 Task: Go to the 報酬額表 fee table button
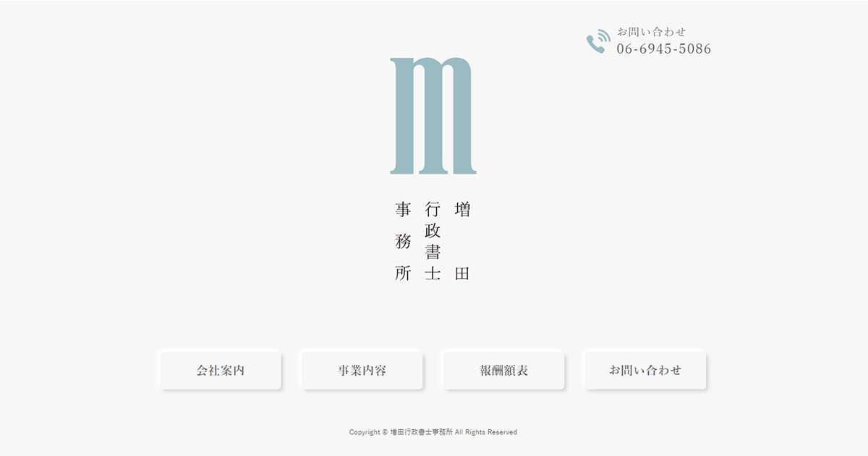coord(503,371)
